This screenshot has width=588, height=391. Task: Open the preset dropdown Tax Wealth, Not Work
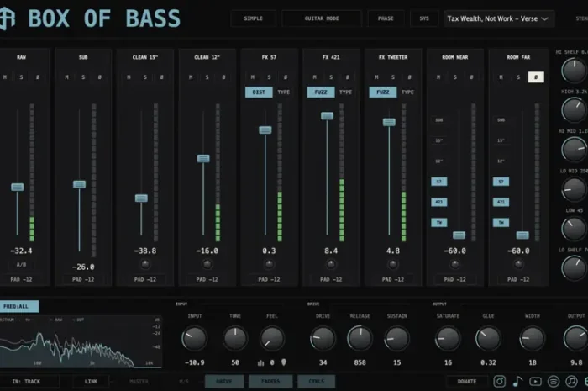pos(499,18)
